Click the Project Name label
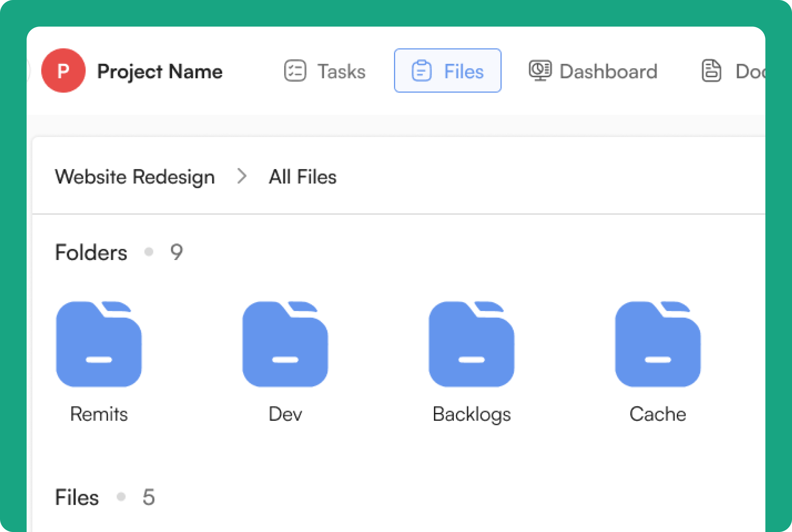This screenshot has width=792, height=532. (160, 71)
